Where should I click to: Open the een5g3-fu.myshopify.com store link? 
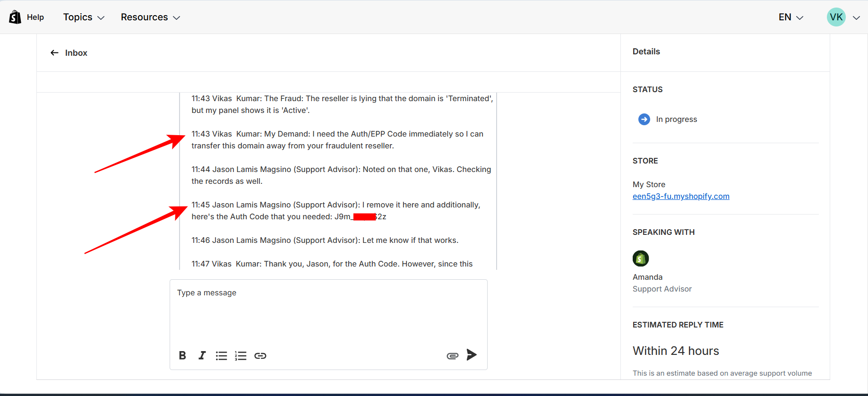(681, 196)
